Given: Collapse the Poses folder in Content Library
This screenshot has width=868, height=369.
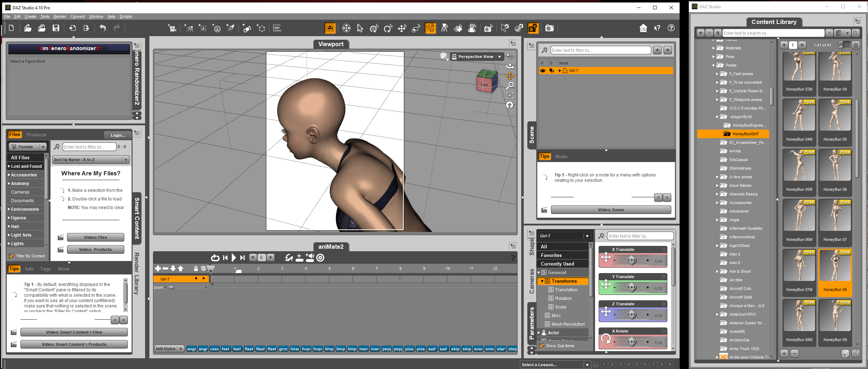Looking at the screenshot, I should coord(713,65).
